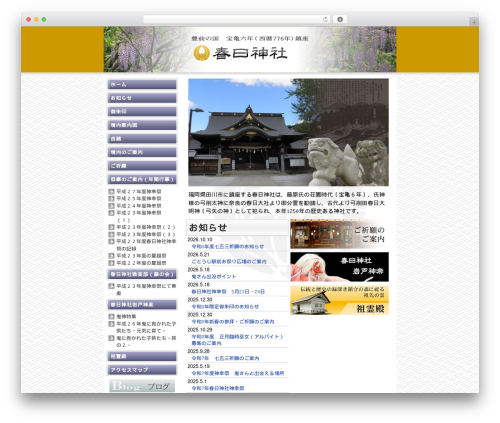Click the reader button beside the address bar

340,20
